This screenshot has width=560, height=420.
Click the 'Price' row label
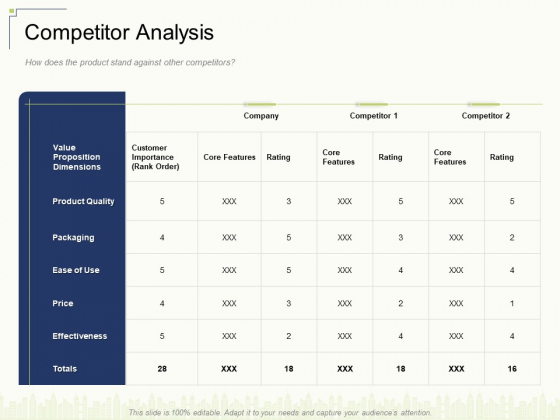(62, 303)
